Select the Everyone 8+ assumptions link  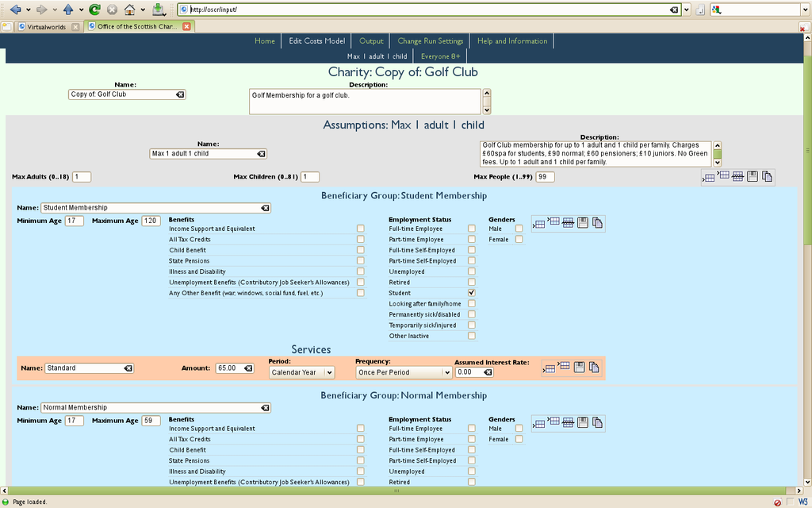pyautogui.click(x=440, y=56)
